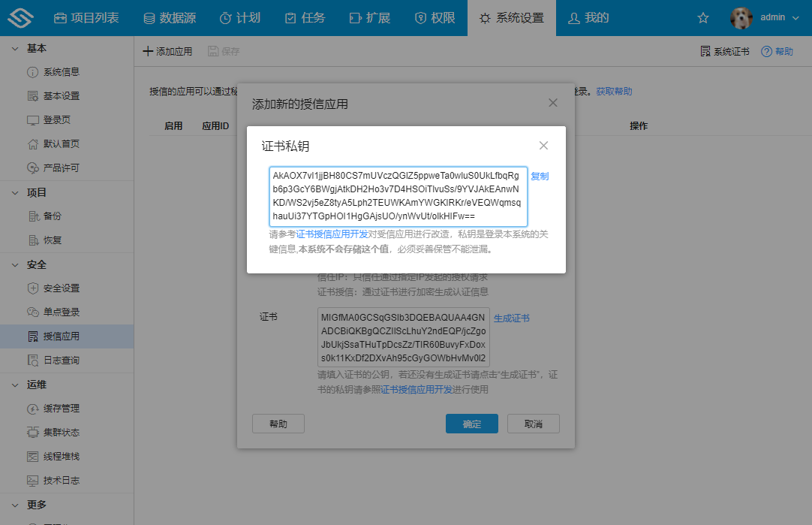
Task: Copy the private key using 复制
Action: pyautogui.click(x=539, y=176)
